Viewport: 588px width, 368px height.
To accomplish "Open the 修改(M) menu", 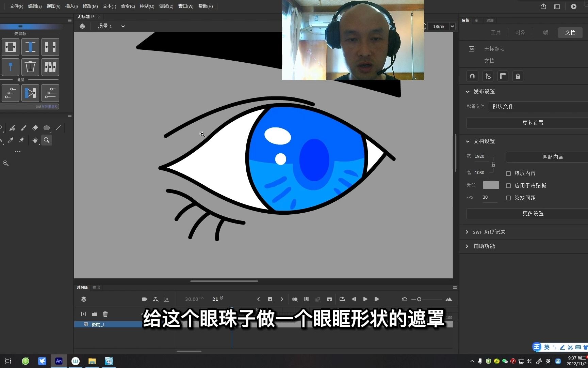I will tap(90, 6).
